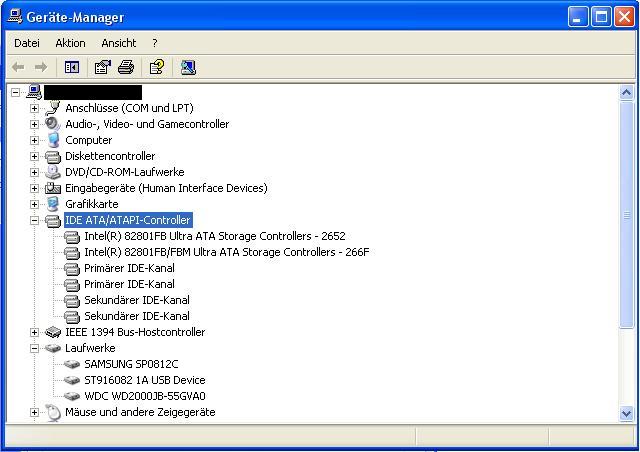Image resolution: width=640 pixels, height=452 pixels.
Task: Click the Grafikkarte category icon
Action: click(x=53, y=204)
